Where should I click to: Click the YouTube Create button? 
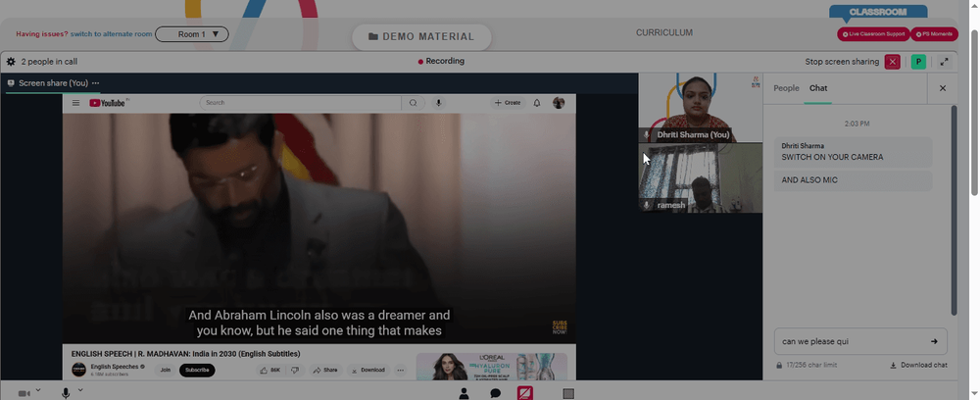tap(508, 103)
